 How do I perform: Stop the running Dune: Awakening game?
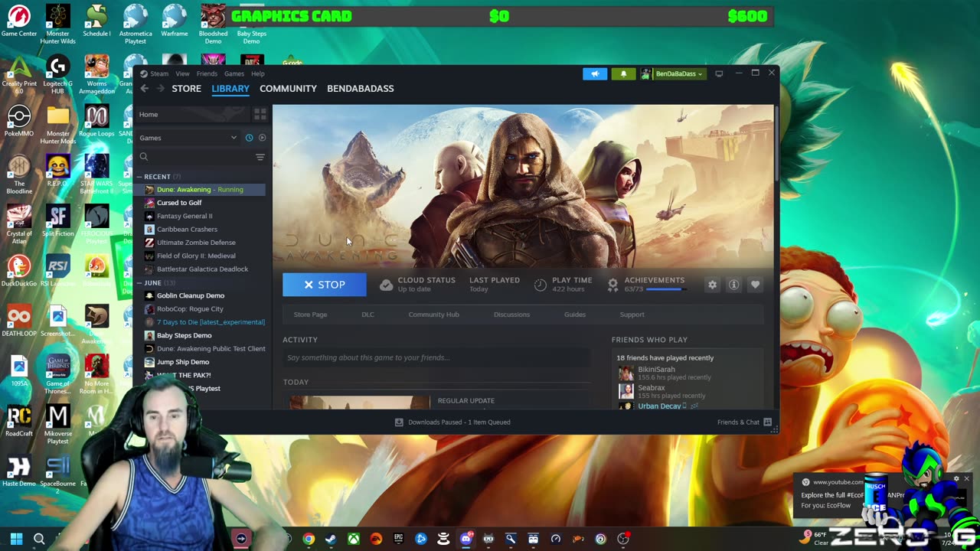pyautogui.click(x=325, y=285)
